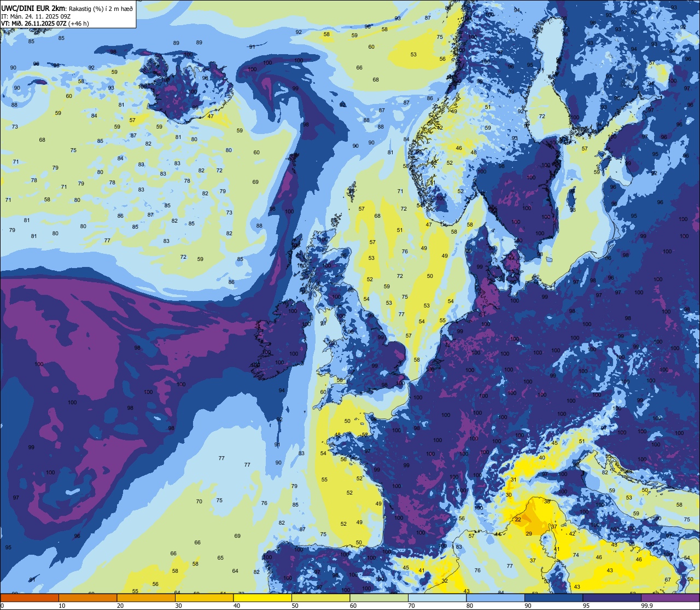Click the 20–30 legend color segment
Image resolution: width=700 pixels, height=610 pixels.
point(146,597)
